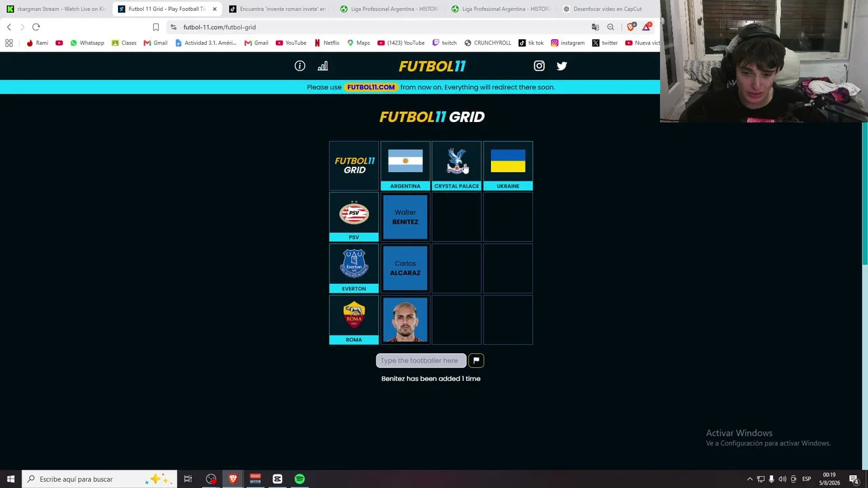Open the Maps bookmark

click(x=359, y=43)
